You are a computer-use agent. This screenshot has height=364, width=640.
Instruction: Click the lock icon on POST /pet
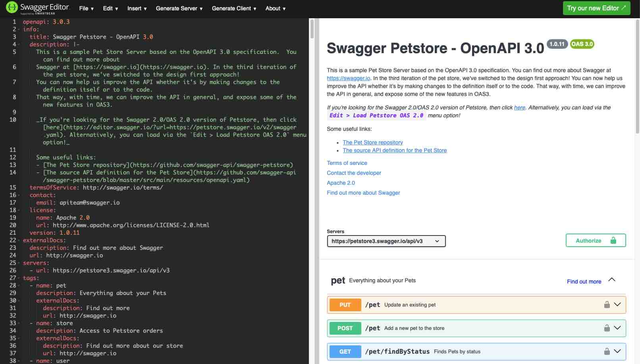607,328
